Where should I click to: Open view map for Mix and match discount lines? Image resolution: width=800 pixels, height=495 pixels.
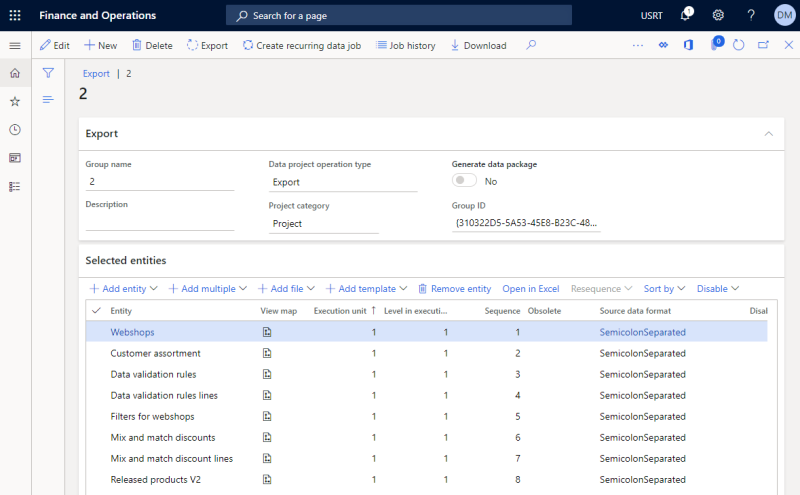coord(267,459)
